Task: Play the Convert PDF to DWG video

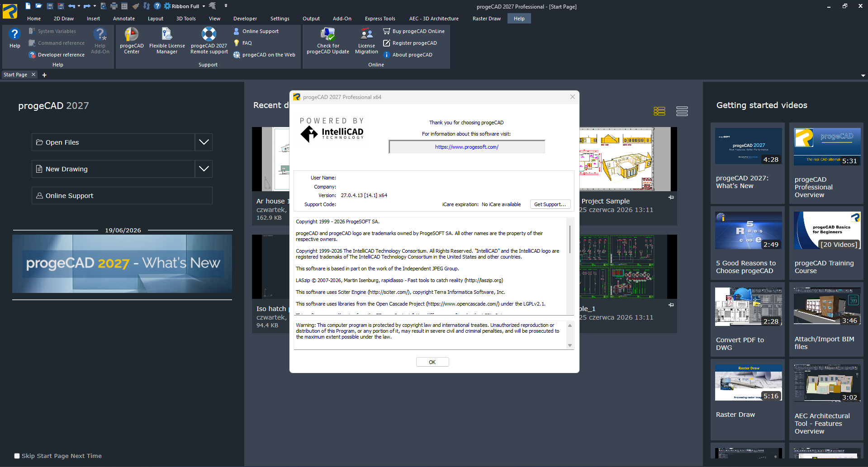Action: point(748,307)
